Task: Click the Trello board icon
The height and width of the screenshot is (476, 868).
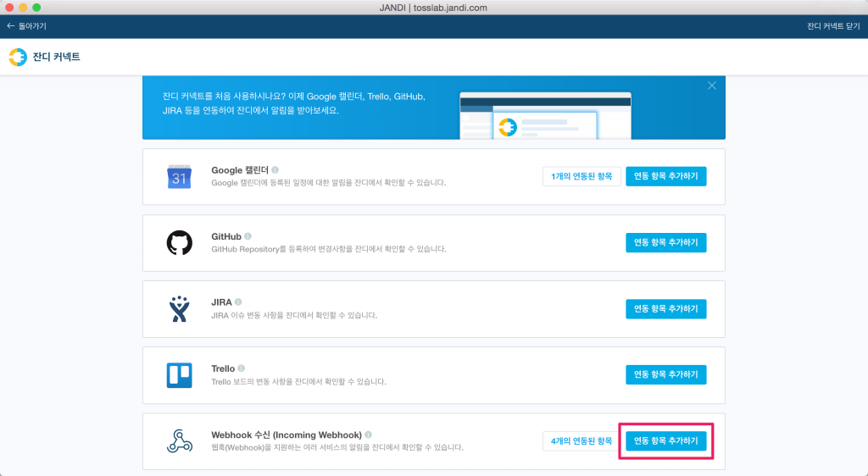Action: 179,375
